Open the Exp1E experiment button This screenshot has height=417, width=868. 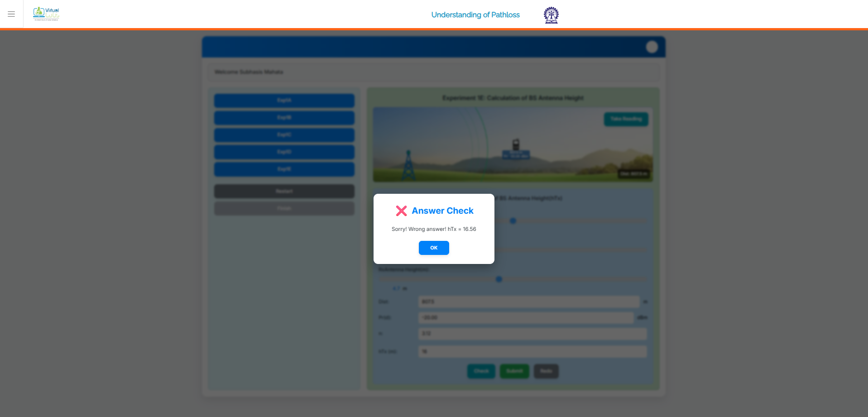(284, 169)
